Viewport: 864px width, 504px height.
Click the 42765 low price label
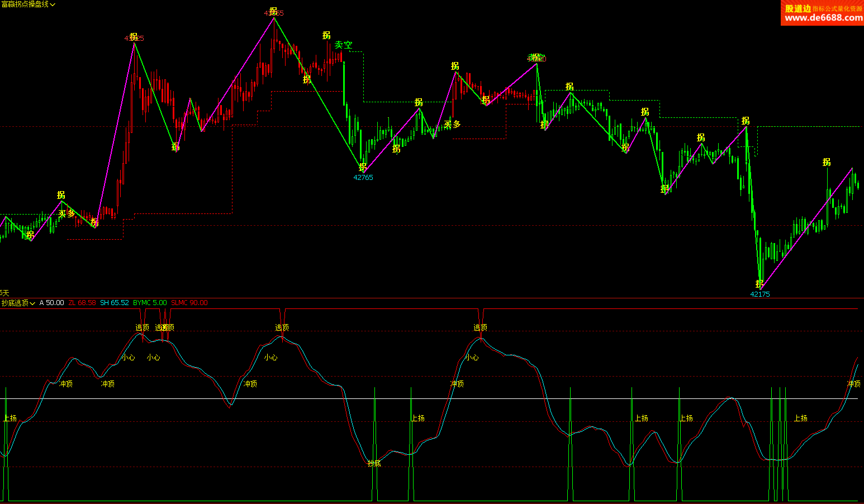[x=363, y=178]
